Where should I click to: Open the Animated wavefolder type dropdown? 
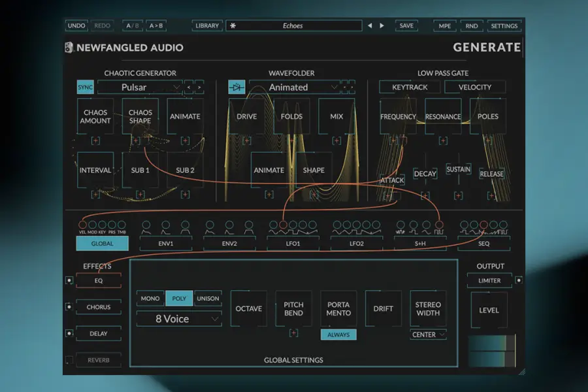pyautogui.click(x=295, y=88)
